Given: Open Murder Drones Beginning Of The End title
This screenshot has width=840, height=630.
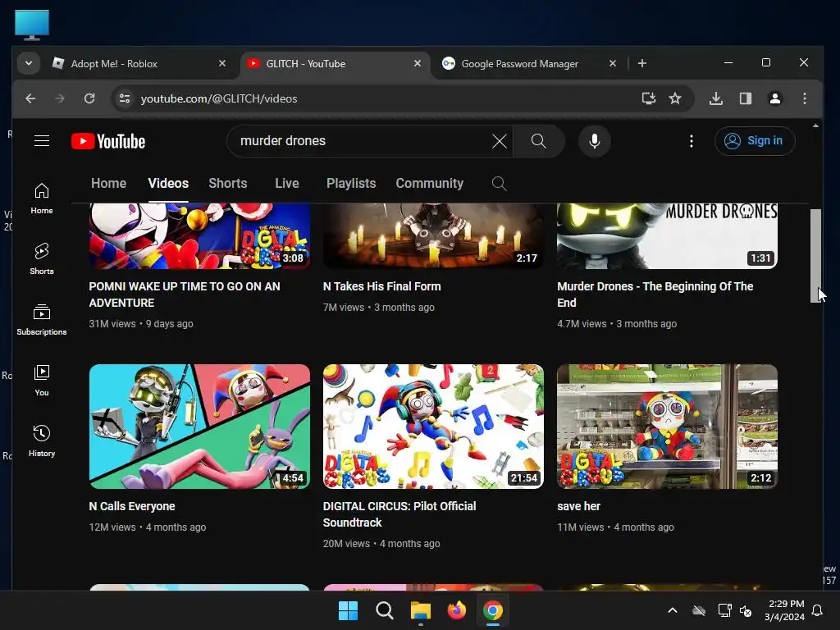Looking at the screenshot, I should pyautogui.click(x=655, y=294).
